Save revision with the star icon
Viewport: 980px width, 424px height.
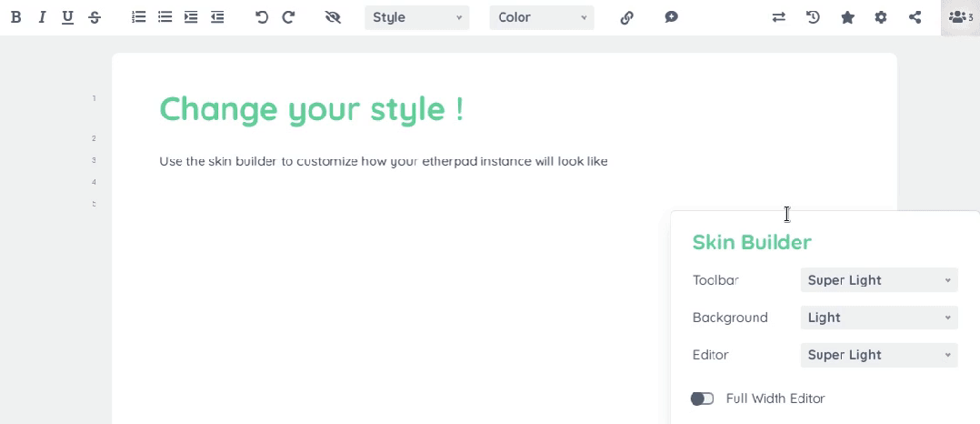(847, 17)
